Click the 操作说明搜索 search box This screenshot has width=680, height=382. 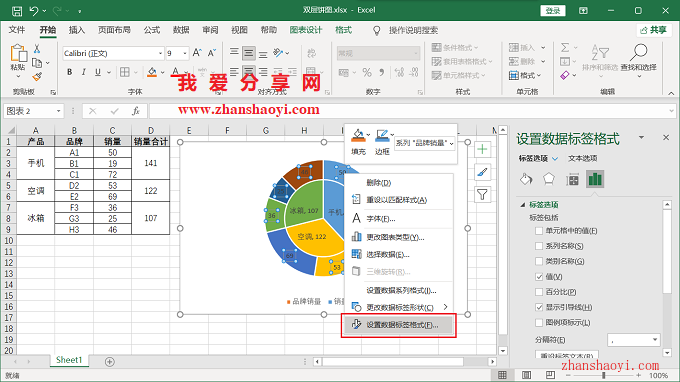pyautogui.click(x=413, y=30)
